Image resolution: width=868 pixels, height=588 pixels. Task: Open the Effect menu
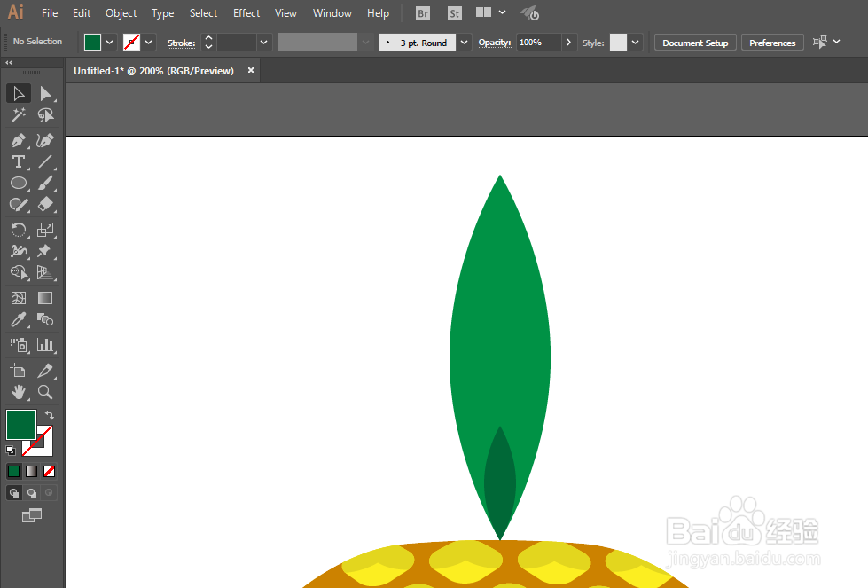point(246,12)
